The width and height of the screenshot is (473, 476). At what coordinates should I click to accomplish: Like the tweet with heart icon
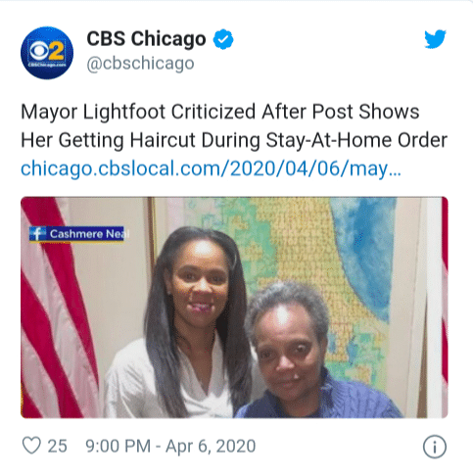click(x=31, y=446)
